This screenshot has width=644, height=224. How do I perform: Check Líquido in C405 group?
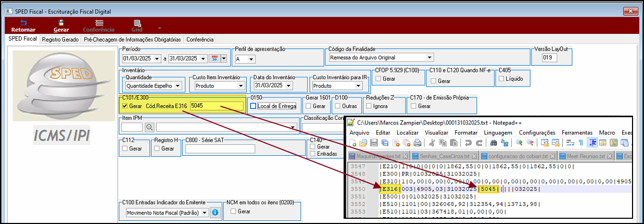click(502, 79)
